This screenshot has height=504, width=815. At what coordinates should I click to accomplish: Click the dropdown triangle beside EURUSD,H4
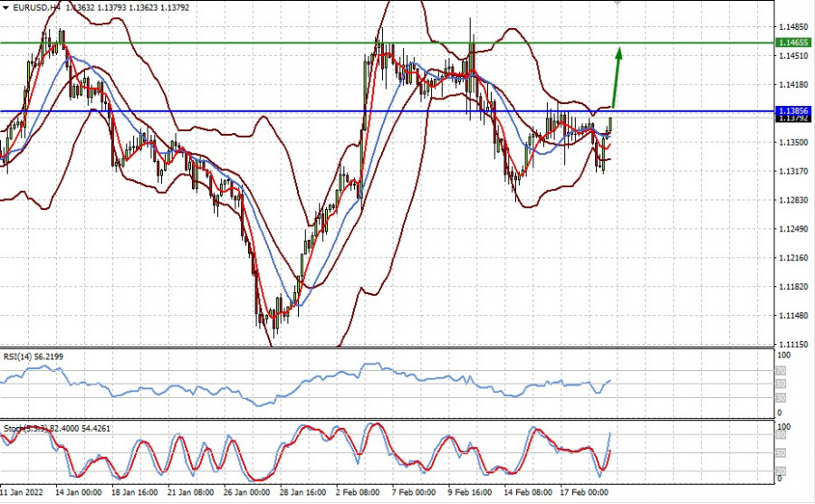(5, 7)
